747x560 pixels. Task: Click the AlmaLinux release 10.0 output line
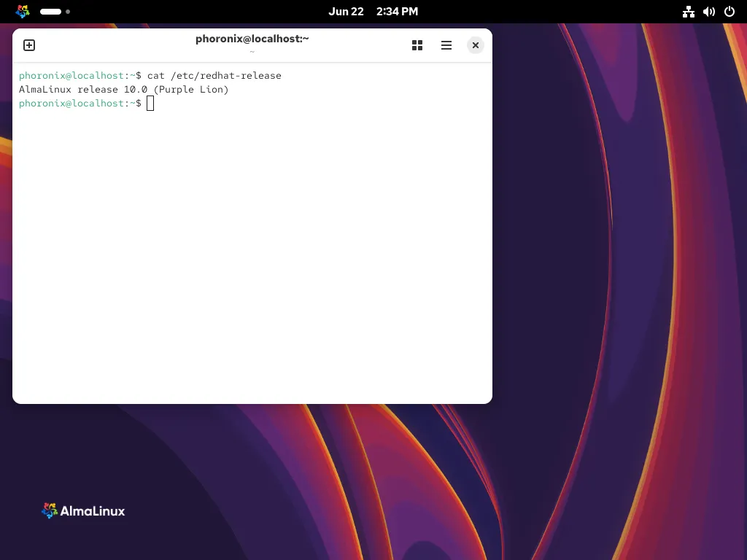click(123, 90)
